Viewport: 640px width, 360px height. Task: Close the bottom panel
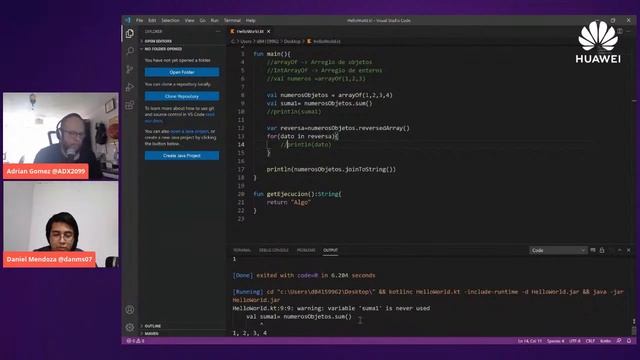[629, 250]
